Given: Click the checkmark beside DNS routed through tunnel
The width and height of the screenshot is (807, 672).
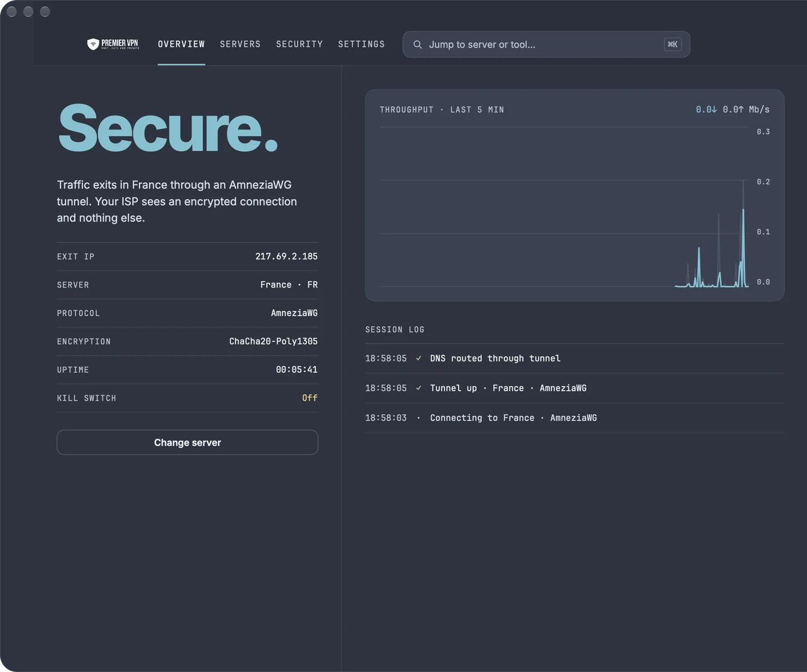Looking at the screenshot, I should (419, 358).
